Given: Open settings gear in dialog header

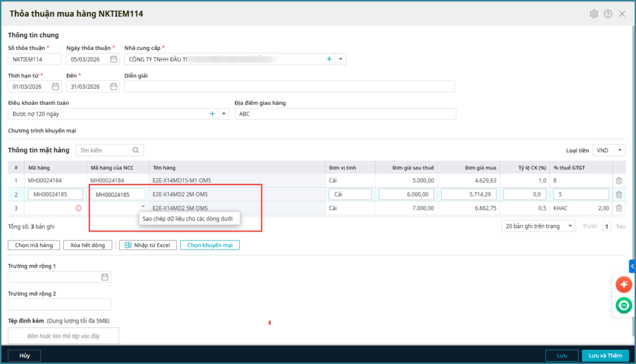Looking at the screenshot, I should (594, 14).
